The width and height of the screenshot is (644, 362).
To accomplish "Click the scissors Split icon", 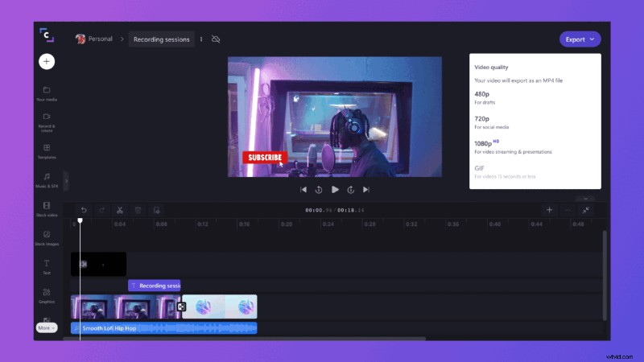I will click(120, 210).
